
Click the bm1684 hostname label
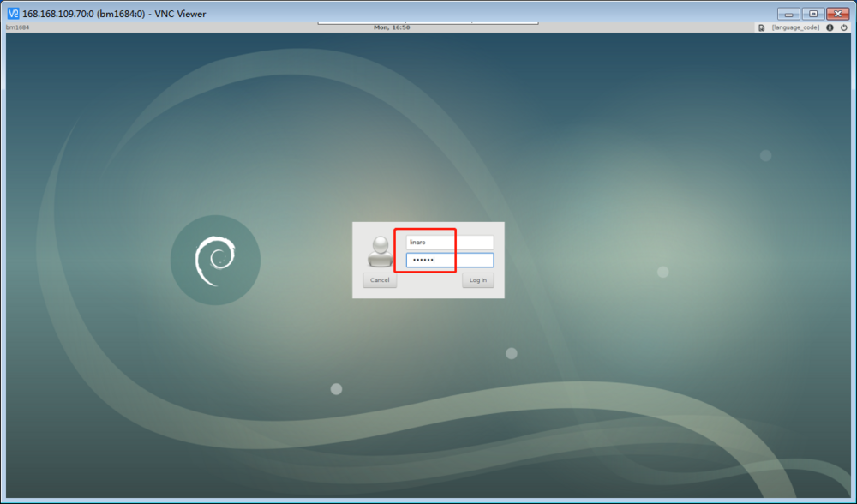[17, 27]
